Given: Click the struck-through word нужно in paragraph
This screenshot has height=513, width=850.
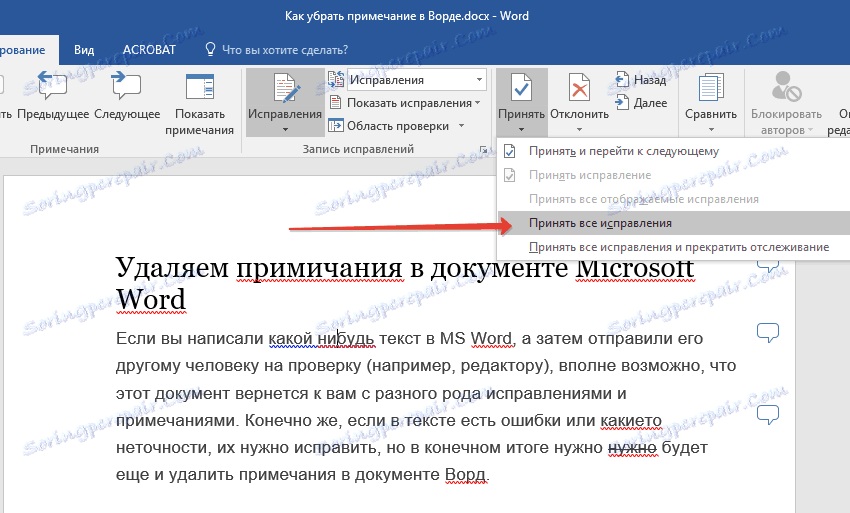Looking at the screenshot, I should 632,447.
